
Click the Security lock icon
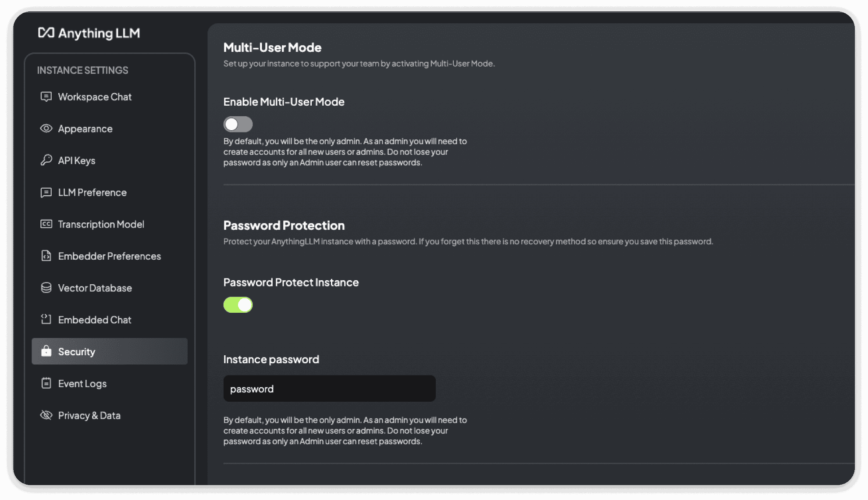(46, 351)
